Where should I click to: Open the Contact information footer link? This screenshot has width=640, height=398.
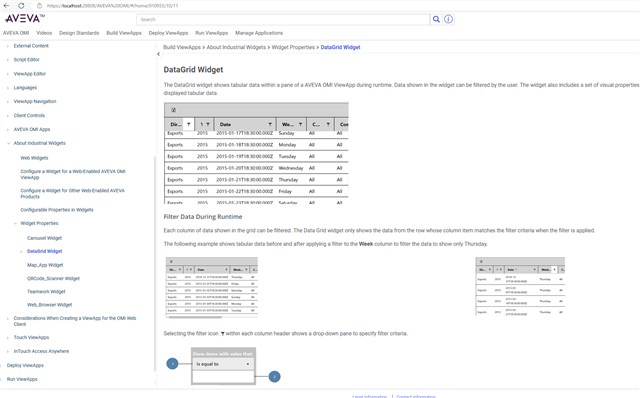(x=416, y=396)
